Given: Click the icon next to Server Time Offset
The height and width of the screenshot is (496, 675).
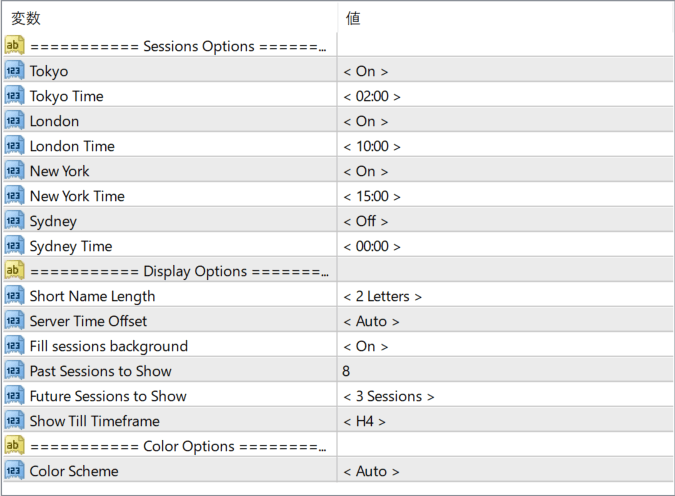Looking at the screenshot, I should point(14,320).
